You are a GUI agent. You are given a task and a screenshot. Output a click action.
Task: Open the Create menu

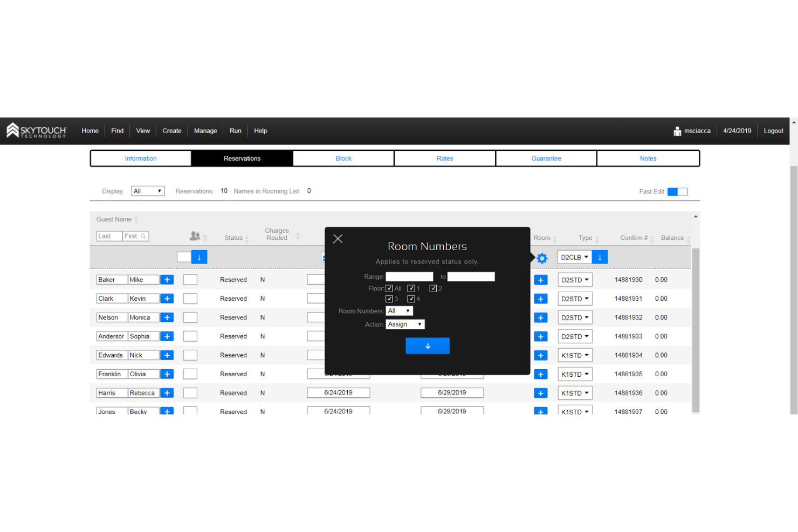[172, 131]
